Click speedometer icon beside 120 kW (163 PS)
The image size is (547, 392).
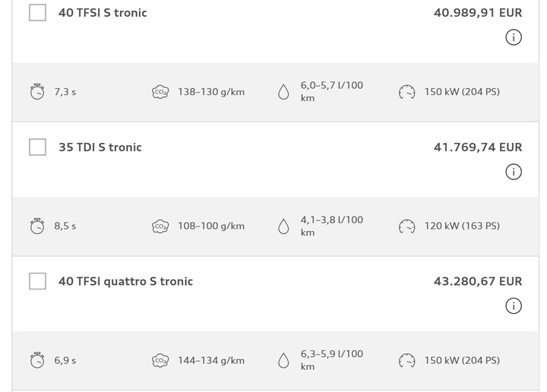406,226
